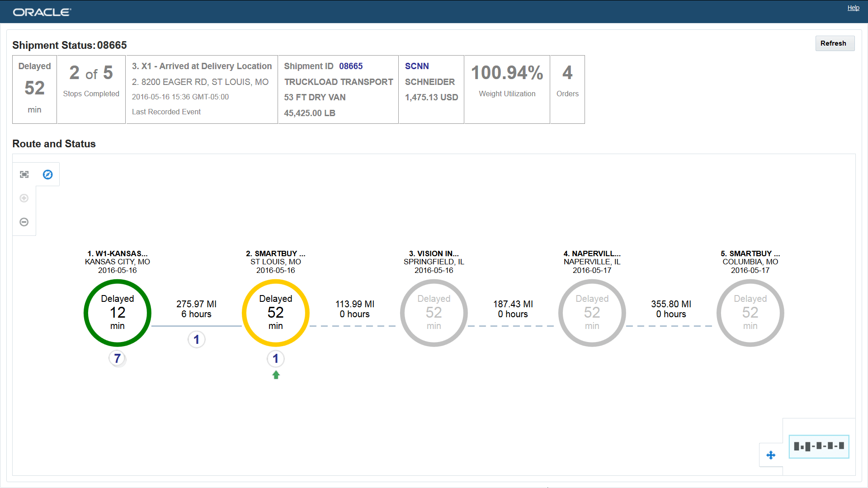Select the gray Springfield stop circle
This screenshot has height=488, width=868.
pos(434,313)
